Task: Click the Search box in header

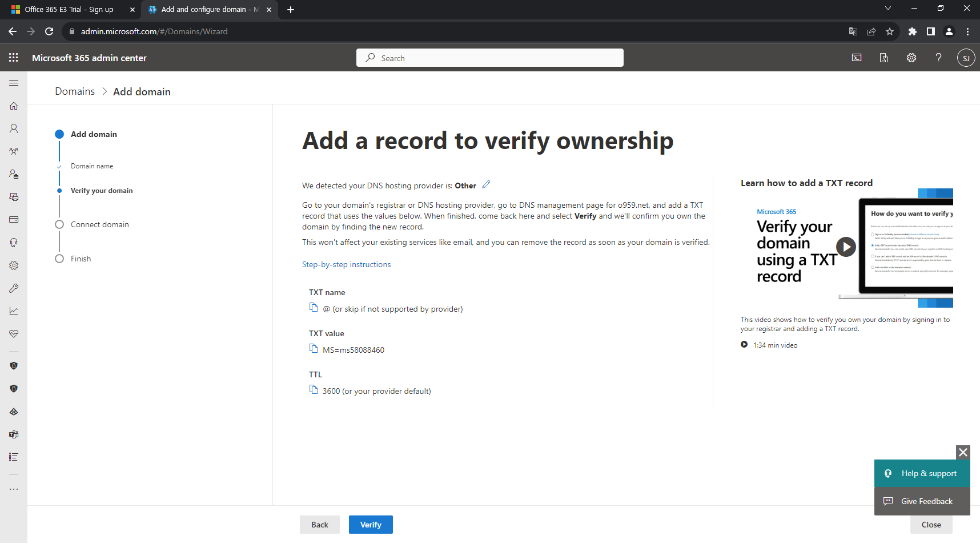Action: 490,58
